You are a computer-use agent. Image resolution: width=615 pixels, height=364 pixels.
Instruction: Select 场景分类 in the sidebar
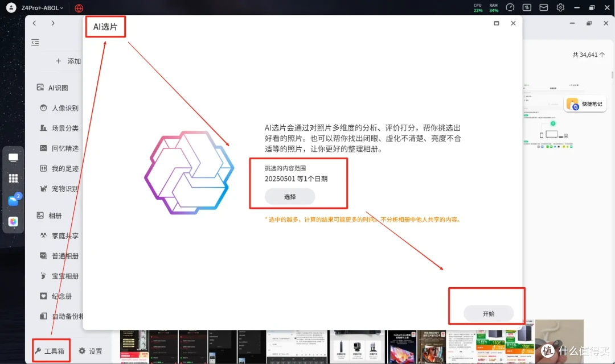[x=59, y=128]
